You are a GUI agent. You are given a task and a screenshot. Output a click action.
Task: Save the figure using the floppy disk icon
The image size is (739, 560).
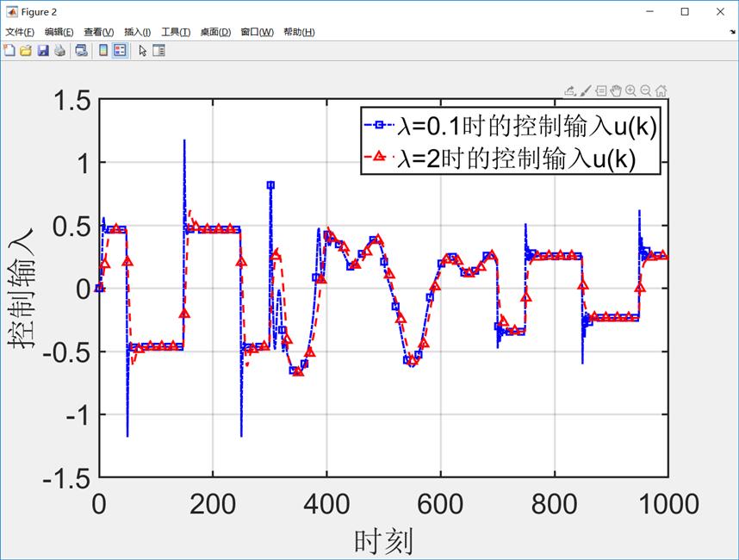point(43,51)
